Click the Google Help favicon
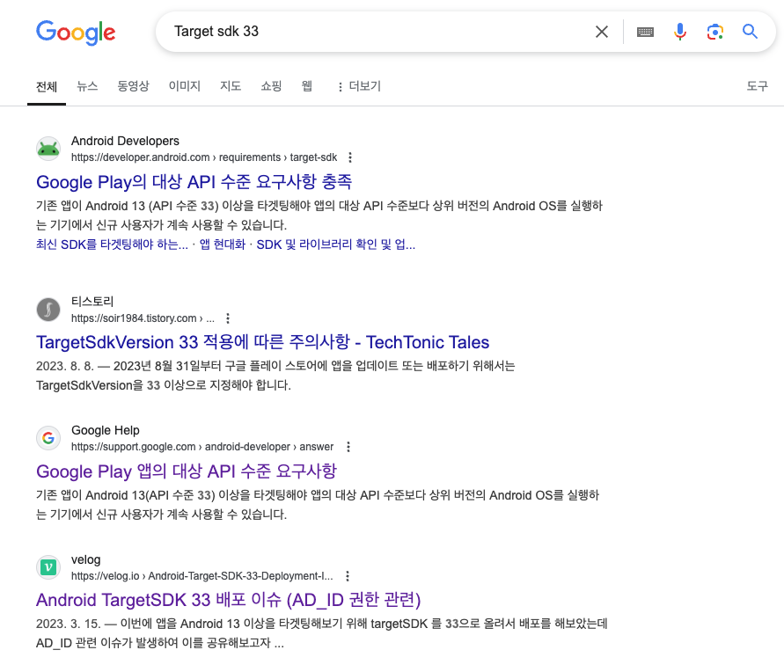Screen dimensions: 784x672 coord(48,438)
